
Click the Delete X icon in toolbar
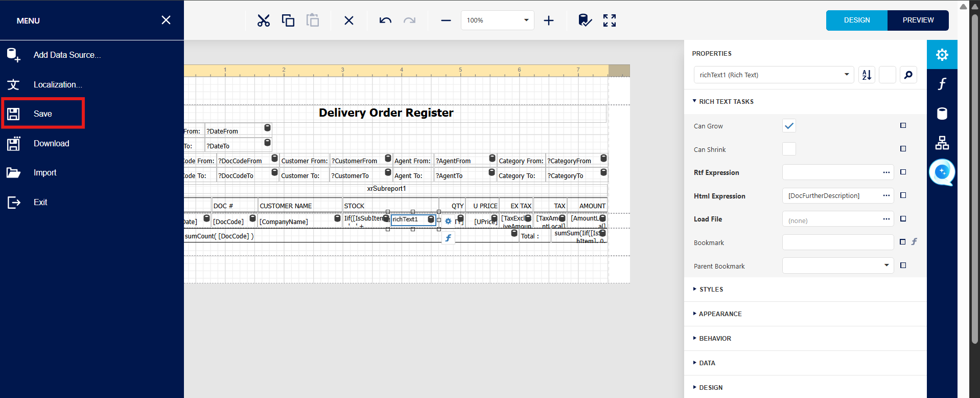[349, 20]
